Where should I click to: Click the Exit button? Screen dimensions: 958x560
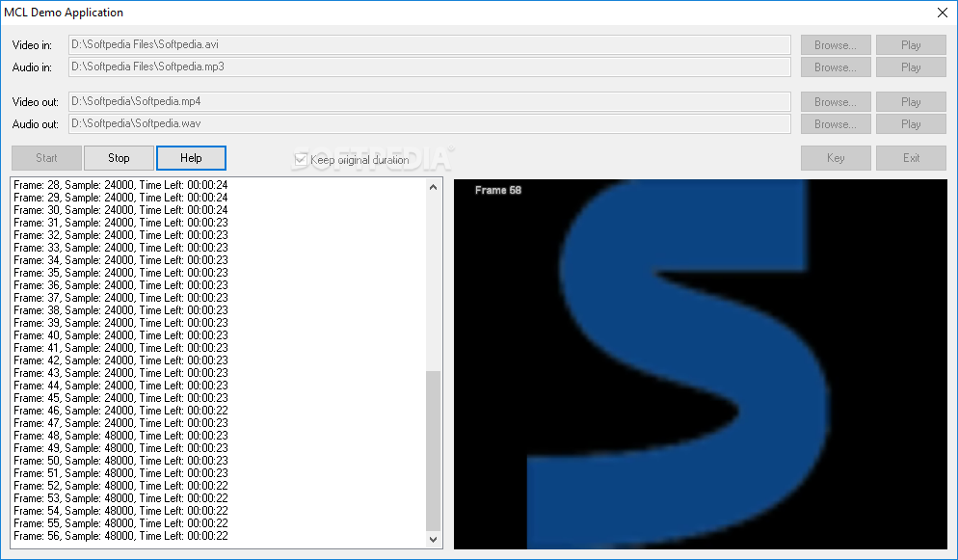pos(911,158)
